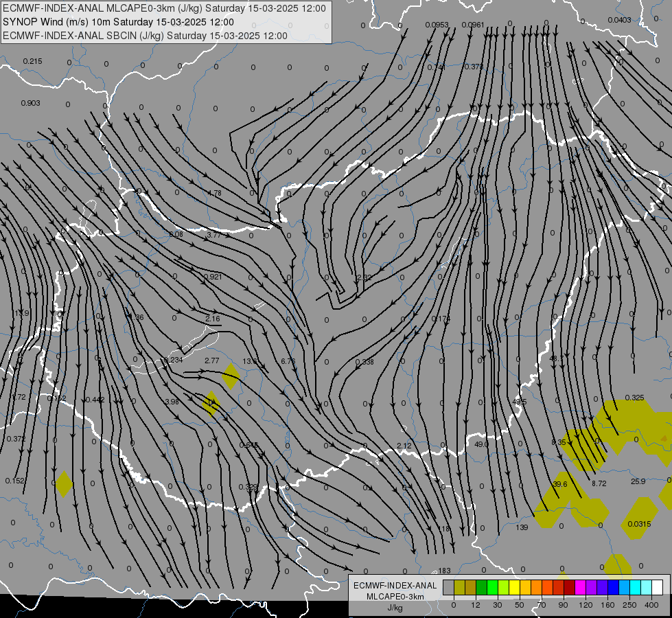Screen dimensions: 672x618
Task: Click the map value 0.329
Action: tap(248, 487)
